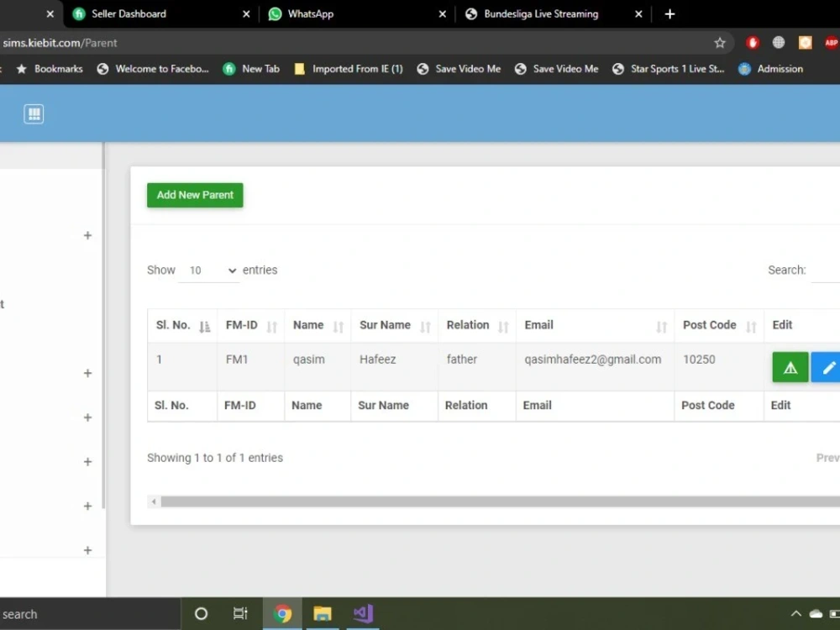Expand the fifth sidebar plus item
Screen dimensions: 840x630
pos(87,506)
